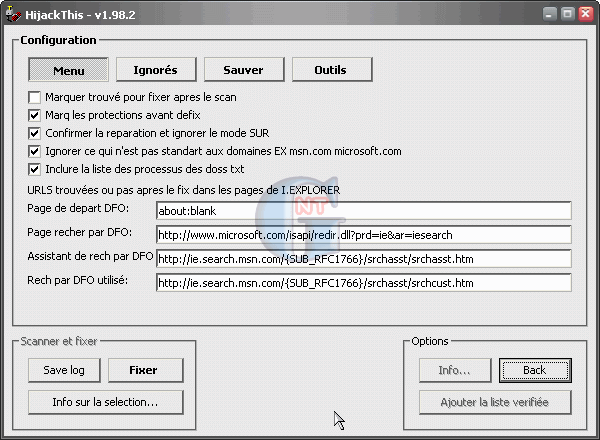
Task: Click the 'URLS trouvées ou pas apres le fix' label
Action: click(183, 190)
